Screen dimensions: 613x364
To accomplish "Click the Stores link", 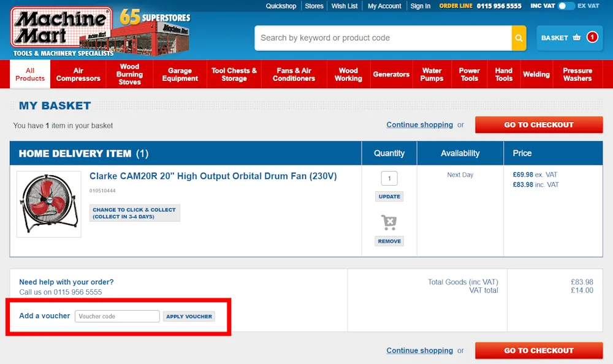I will [x=314, y=6].
